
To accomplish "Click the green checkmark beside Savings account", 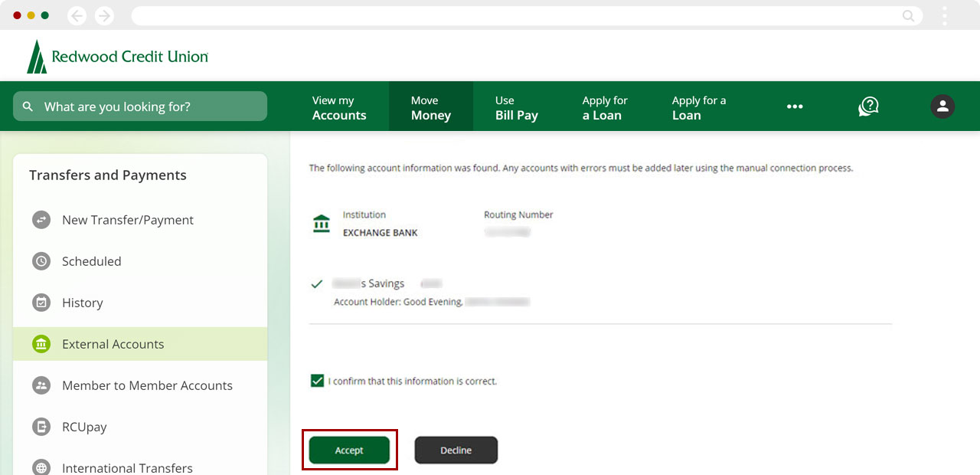I will (316, 284).
